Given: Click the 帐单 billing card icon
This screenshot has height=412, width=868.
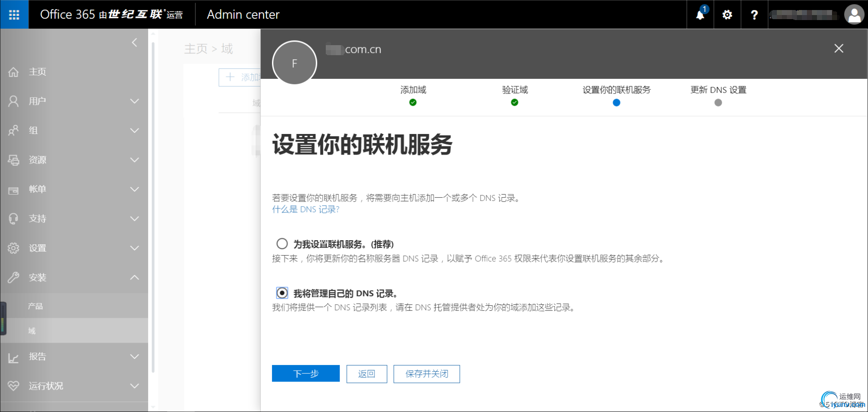Looking at the screenshot, I should click(x=14, y=190).
